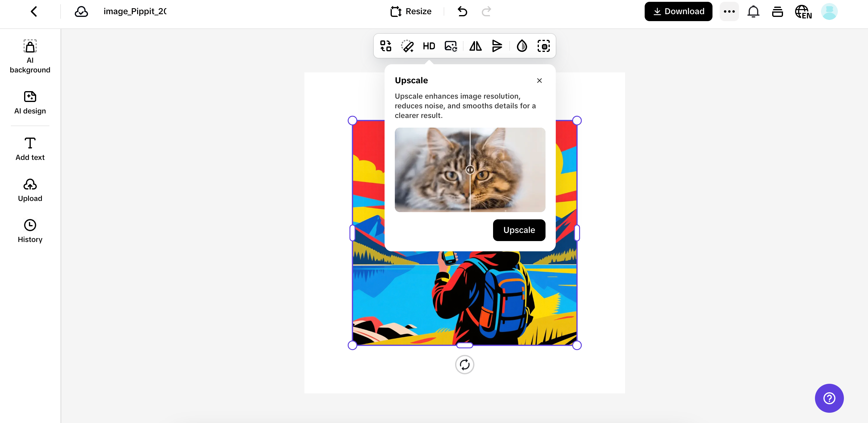
Task: Click the crop selection icon
Action: [543, 46]
